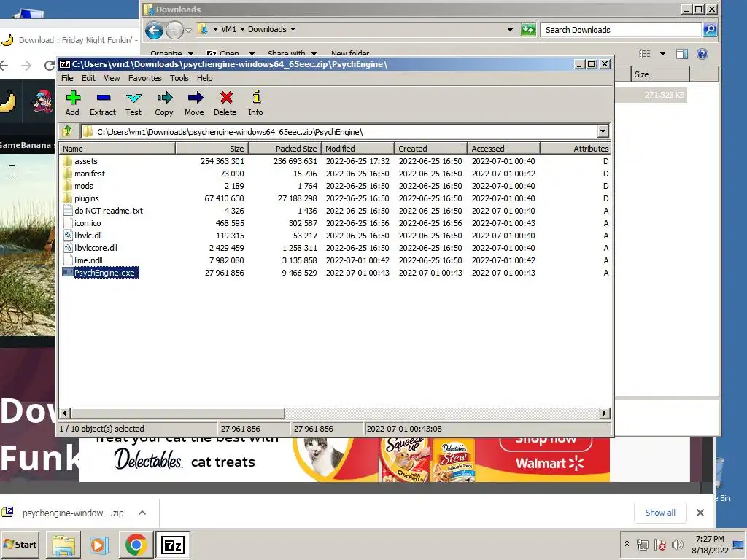Click the Extract toolbar icon

click(103, 104)
